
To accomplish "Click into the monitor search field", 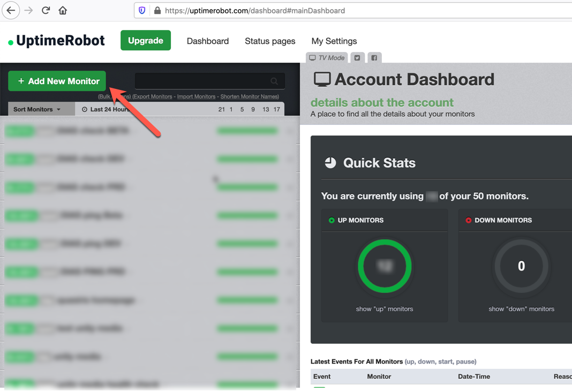I will (210, 81).
